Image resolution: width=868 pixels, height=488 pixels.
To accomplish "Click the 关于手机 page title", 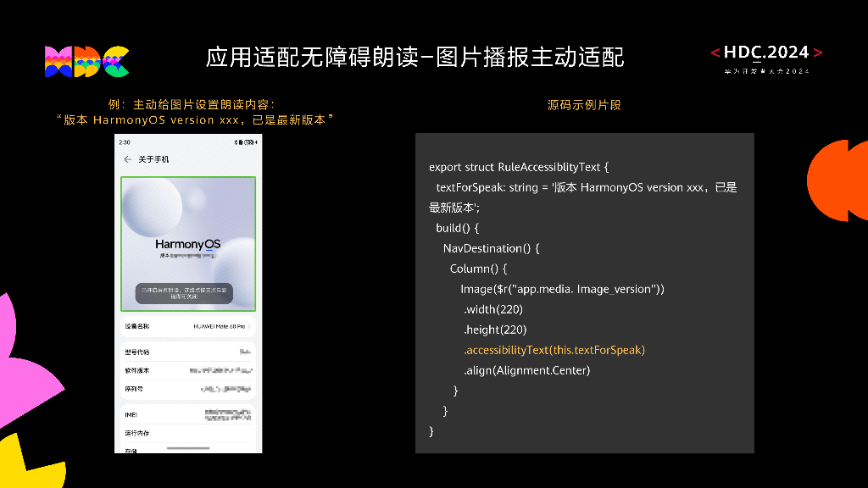I will click(153, 159).
